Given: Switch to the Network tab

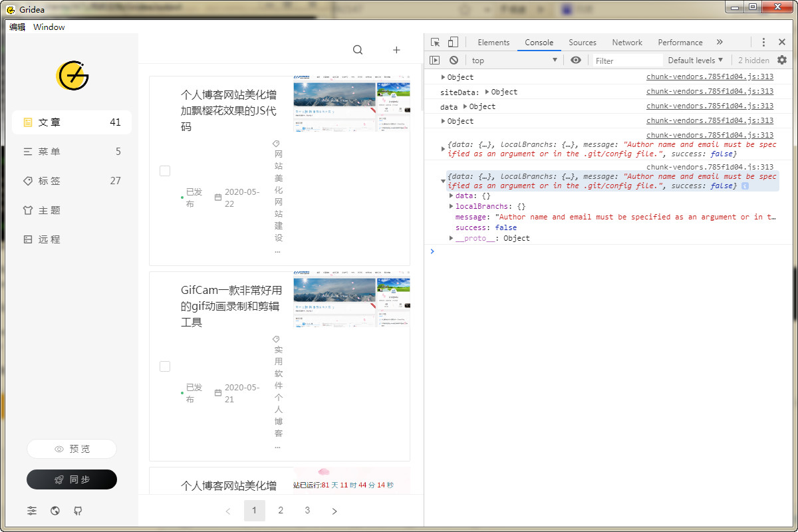Looking at the screenshot, I should pos(627,42).
